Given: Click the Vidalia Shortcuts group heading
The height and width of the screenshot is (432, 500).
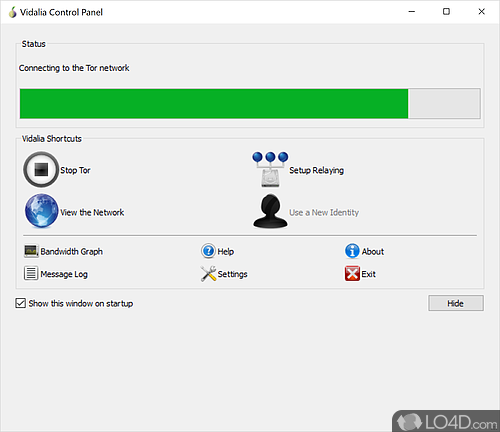Looking at the screenshot, I should pos(52,139).
